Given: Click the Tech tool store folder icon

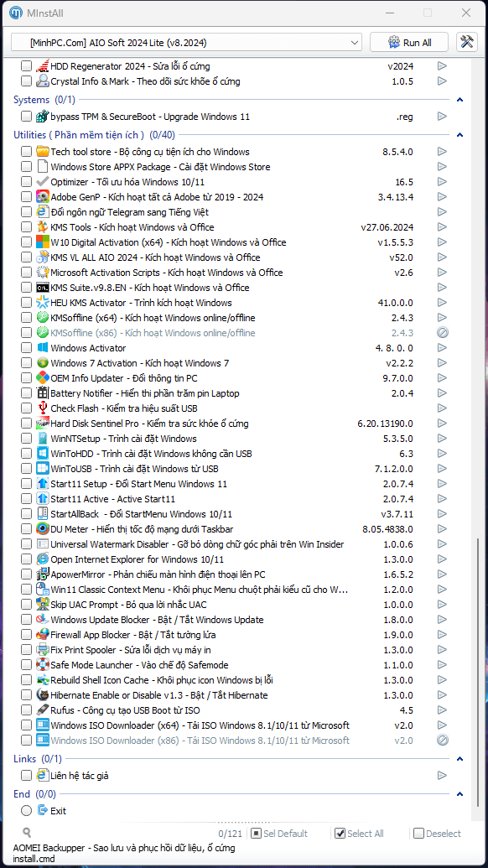Looking at the screenshot, I should coord(43,151).
